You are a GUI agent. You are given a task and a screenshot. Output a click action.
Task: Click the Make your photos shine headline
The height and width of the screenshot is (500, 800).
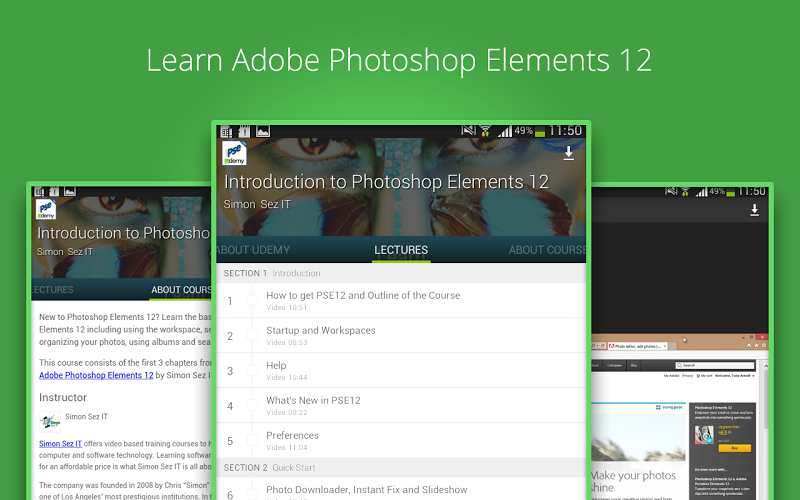click(x=633, y=482)
